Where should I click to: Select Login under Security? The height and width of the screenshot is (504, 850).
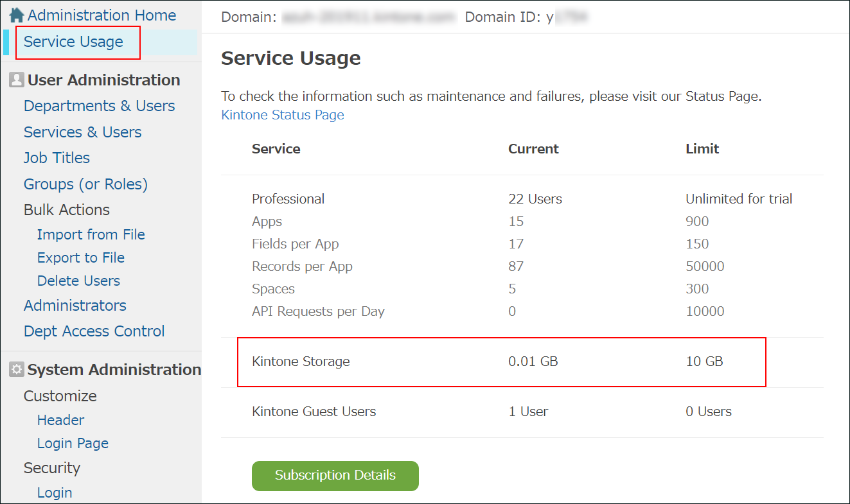pos(55,492)
